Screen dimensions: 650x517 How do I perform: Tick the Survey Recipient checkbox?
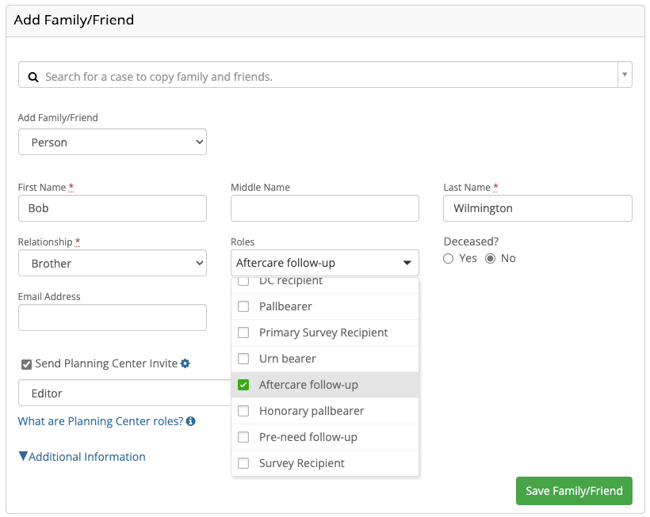243,463
